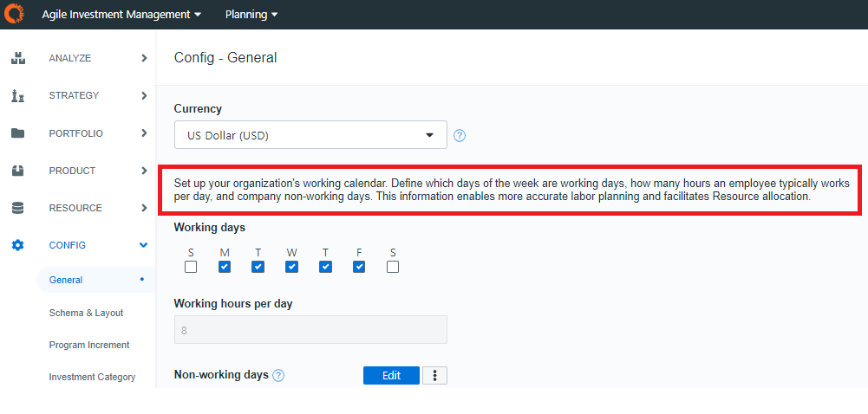Uncheck Friday working day checkbox
Viewport: 868px width, 414px height.
click(359, 267)
